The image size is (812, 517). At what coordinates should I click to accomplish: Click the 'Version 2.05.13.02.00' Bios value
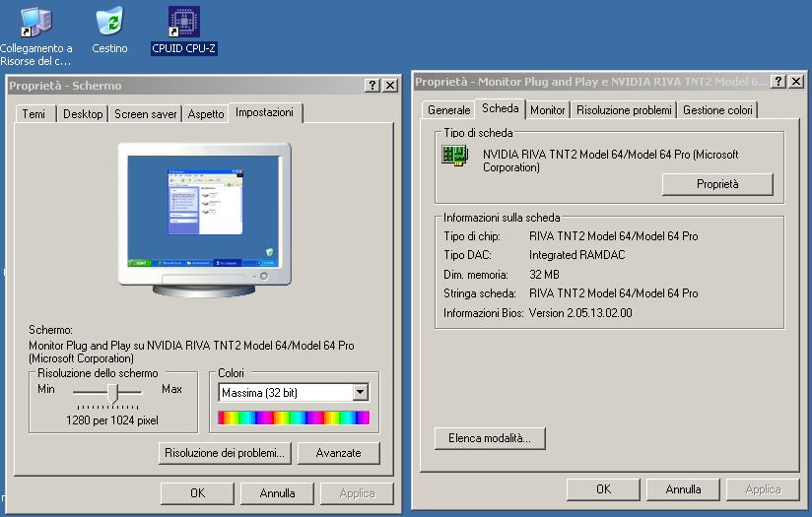(x=580, y=313)
